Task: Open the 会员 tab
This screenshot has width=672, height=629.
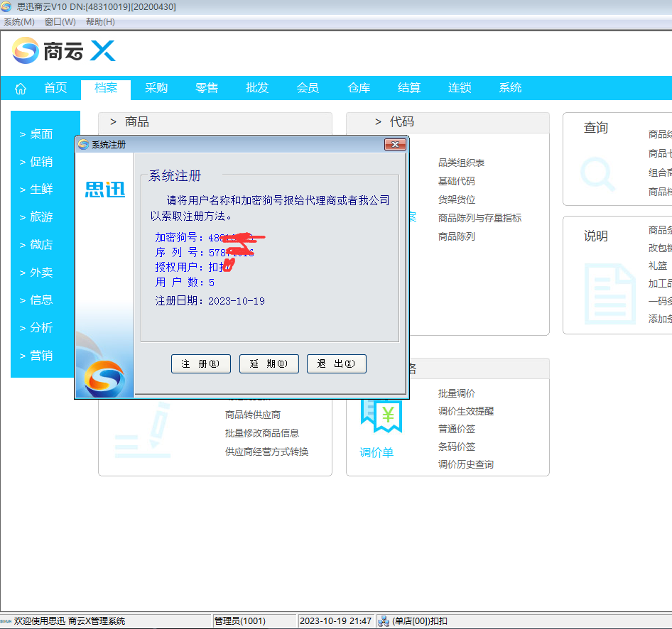Action: click(x=308, y=88)
